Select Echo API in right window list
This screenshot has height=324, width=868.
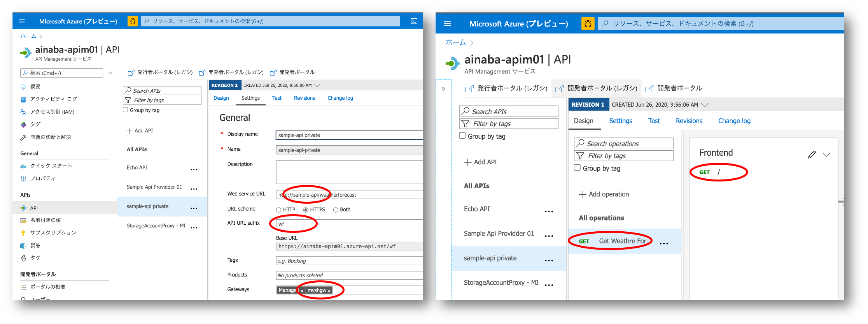(x=477, y=209)
